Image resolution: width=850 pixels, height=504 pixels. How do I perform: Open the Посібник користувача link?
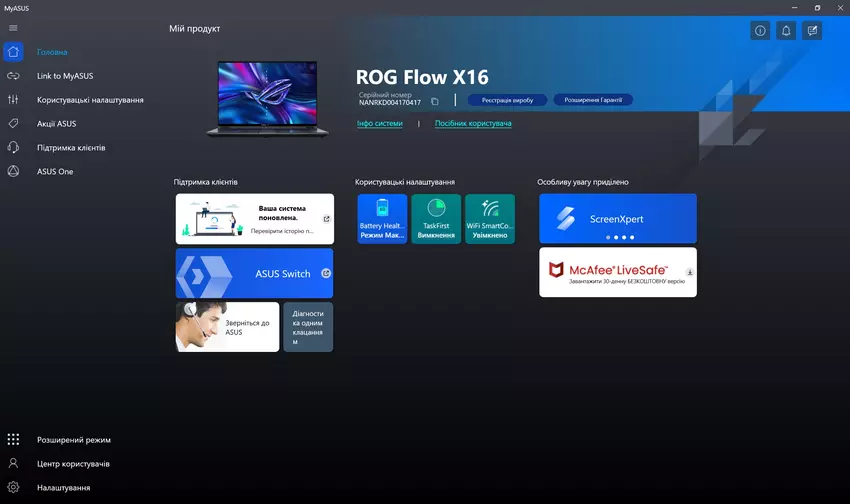[x=472, y=124]
